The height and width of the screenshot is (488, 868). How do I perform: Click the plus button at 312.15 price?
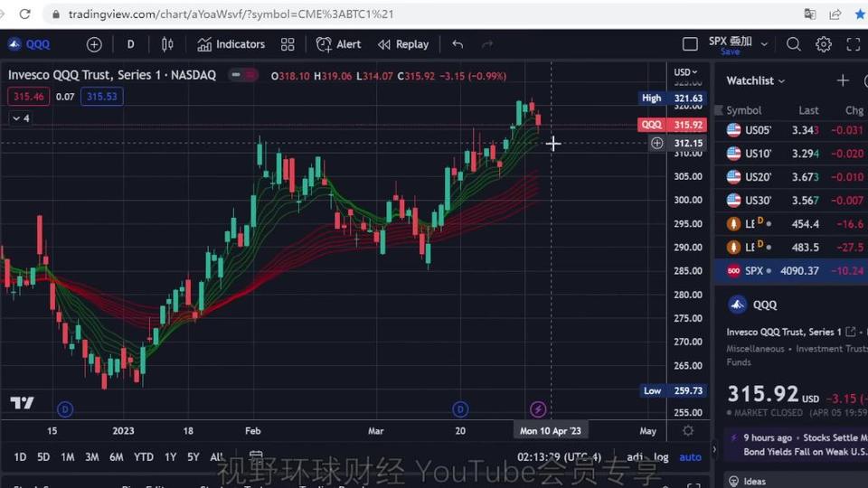pyautogui.click(x=656, y=144)
